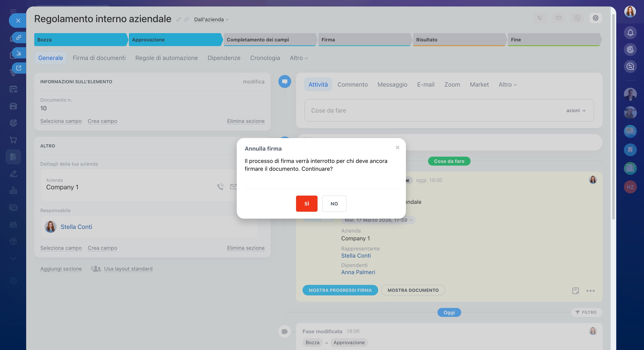Select the Commento tab

(x=352, y=85)
